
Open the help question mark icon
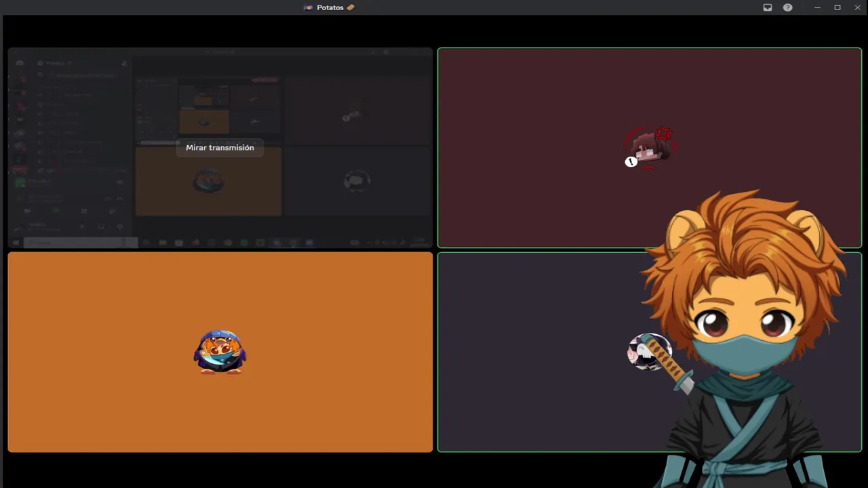[x=787, y=7]
